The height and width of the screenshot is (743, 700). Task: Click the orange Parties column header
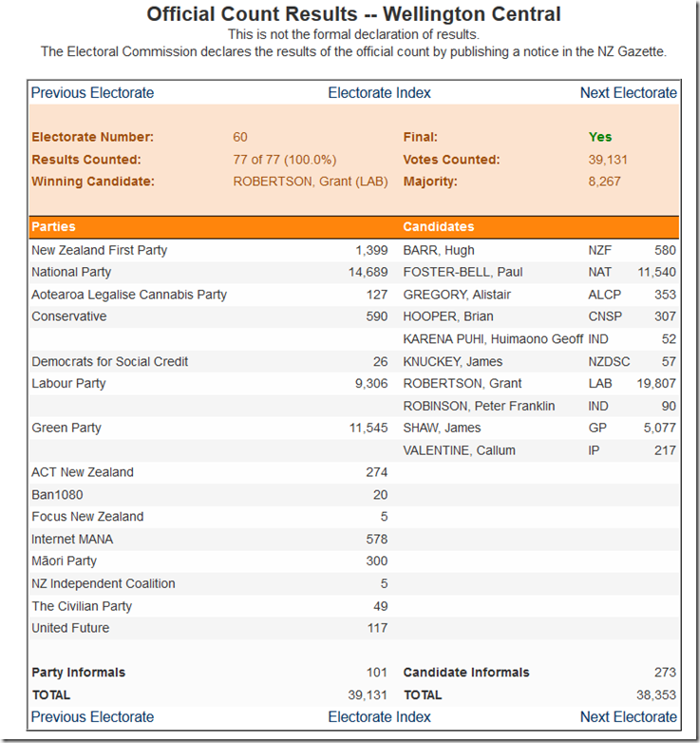tap(53, 227)
